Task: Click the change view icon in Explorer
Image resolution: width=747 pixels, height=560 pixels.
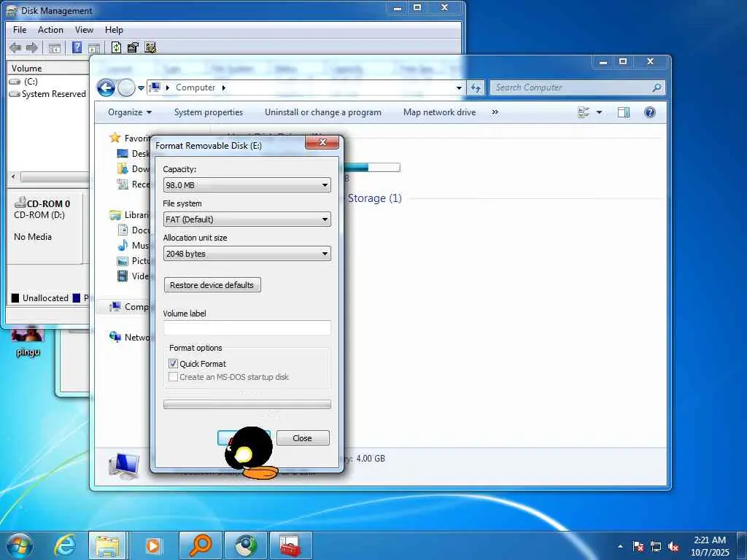Action: (584, 112)
